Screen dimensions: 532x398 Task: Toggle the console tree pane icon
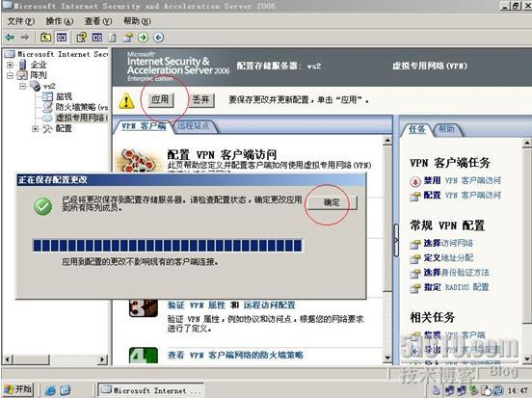coord(62,37)
